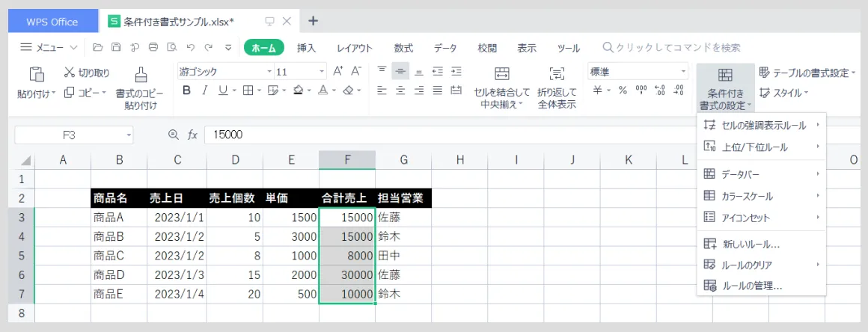Click the redo arrow icon
Screen dimensions: 868x332
click(209, 48)
